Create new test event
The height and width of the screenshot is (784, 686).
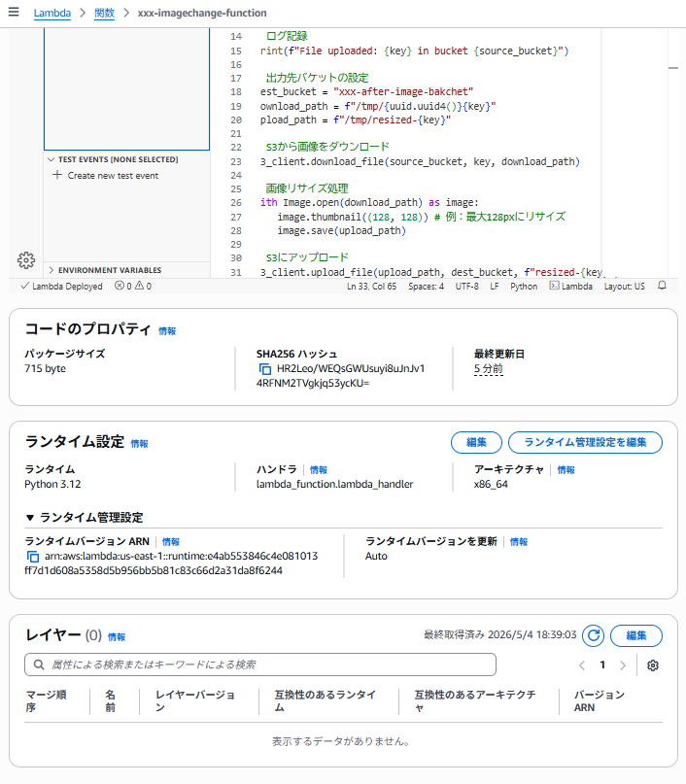(113, 176)
